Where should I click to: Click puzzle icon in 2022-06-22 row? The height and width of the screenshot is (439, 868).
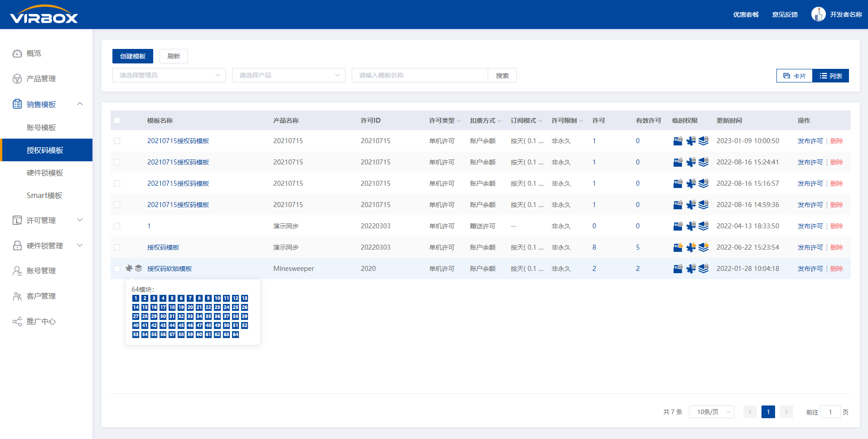[x=691, y=247]
